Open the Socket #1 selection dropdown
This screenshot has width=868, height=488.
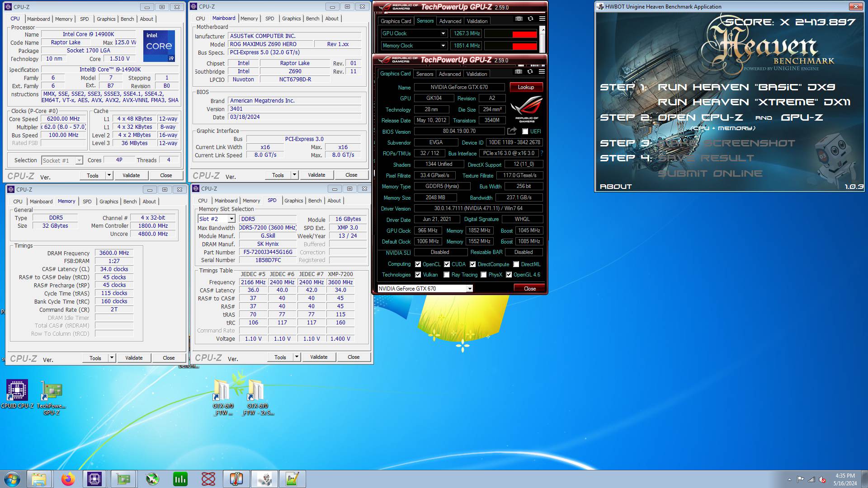(62, 160)
